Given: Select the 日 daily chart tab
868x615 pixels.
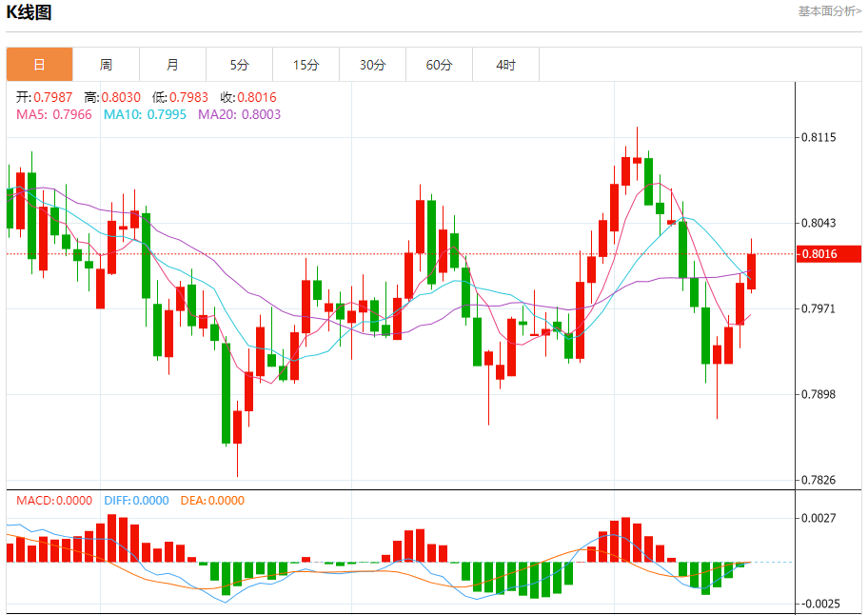Looking at the screenshot, I should 39,65.
